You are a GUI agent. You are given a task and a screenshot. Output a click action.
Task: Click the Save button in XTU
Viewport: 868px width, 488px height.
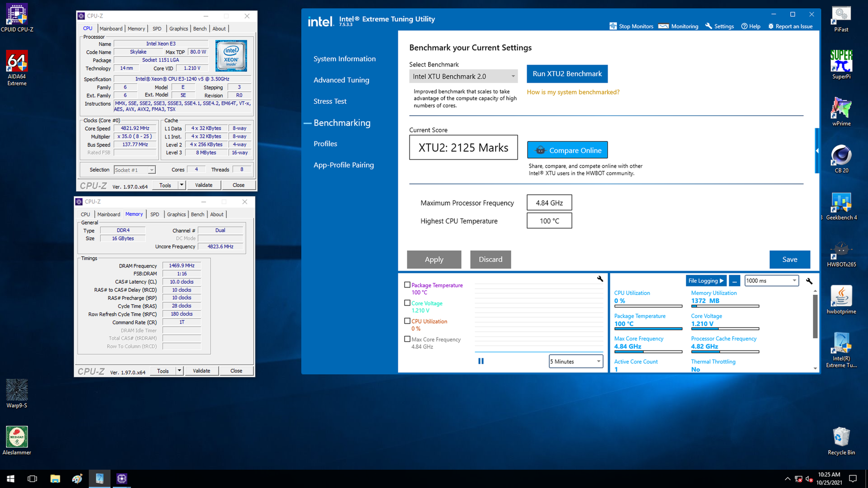pos(790,259)
